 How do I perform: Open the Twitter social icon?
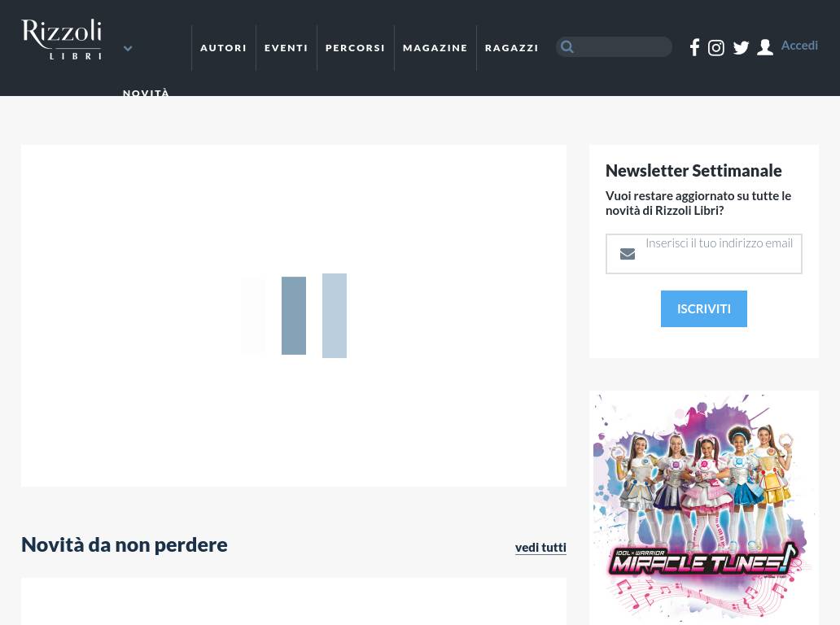click(741, 48)
